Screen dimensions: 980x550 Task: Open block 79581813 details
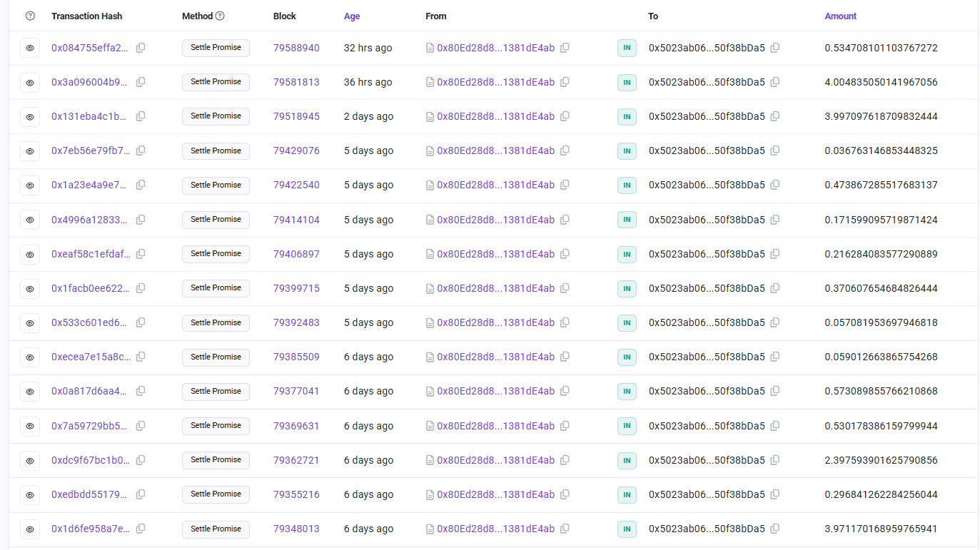pyautogui.click(x=296, y=82)
